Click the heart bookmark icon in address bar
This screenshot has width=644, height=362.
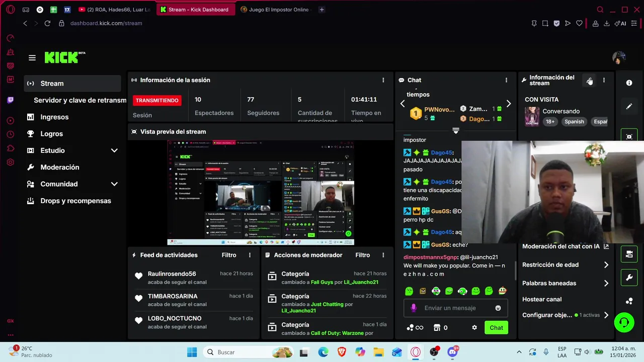pyautogui.click(x=579, y=23)
